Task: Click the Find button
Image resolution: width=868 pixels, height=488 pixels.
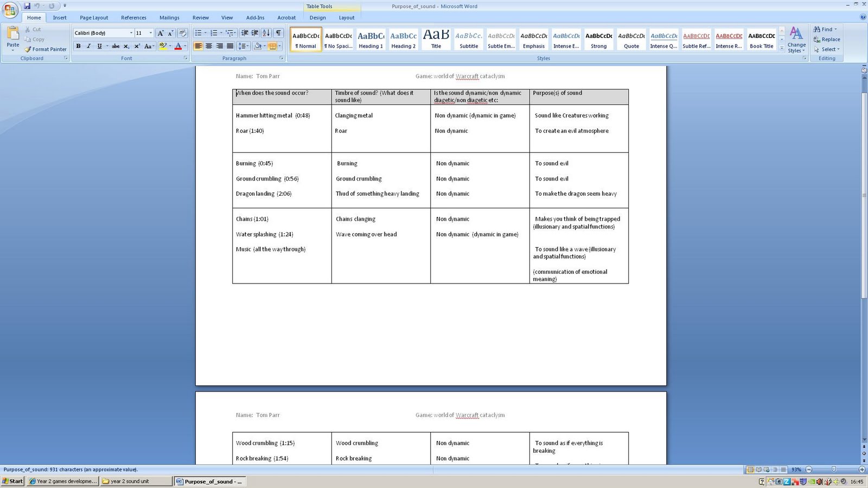Action: (x=826, y=29)
